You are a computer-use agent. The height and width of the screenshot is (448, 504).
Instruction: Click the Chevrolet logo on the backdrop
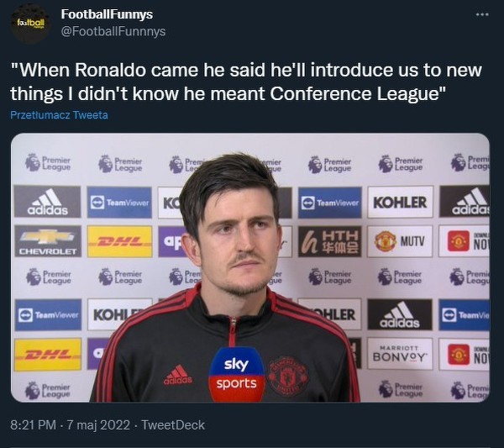click(48, 241)
